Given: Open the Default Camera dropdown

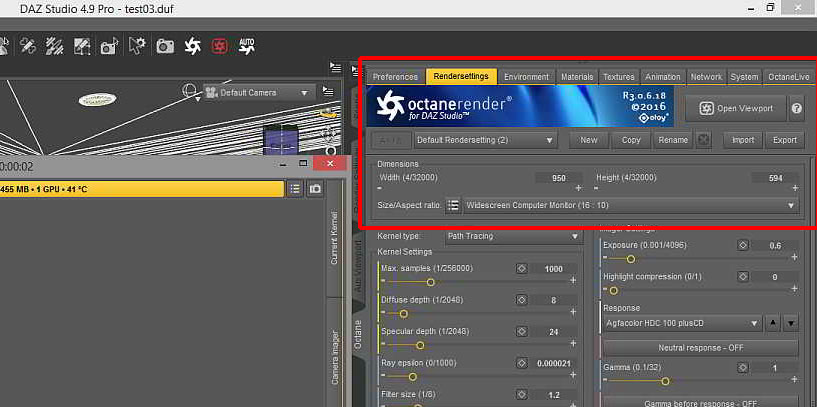Looking at the screenshot, I should tap(259, 93).
